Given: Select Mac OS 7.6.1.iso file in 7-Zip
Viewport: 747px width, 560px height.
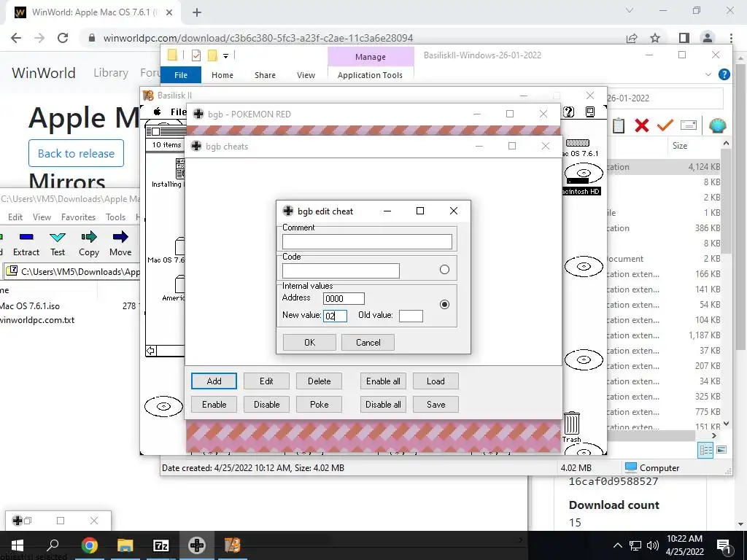Looking at the screenshot, I should 29,306.
